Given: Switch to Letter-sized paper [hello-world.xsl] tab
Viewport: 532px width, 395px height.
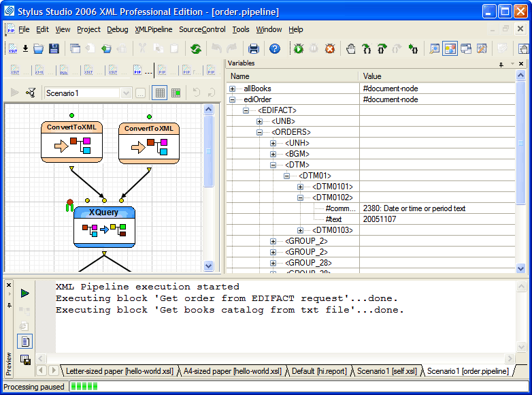Looking at the screenshot, I should (x=120, y=371).
